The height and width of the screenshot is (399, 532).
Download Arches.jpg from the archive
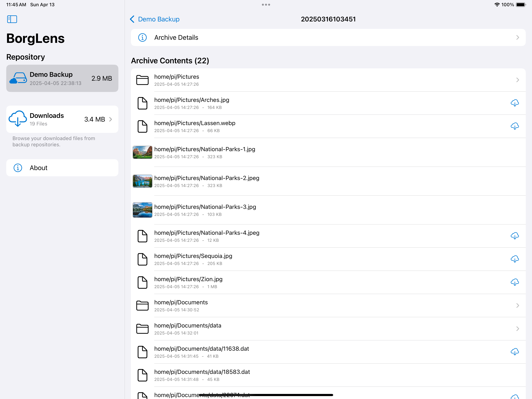tap(515, 103)
